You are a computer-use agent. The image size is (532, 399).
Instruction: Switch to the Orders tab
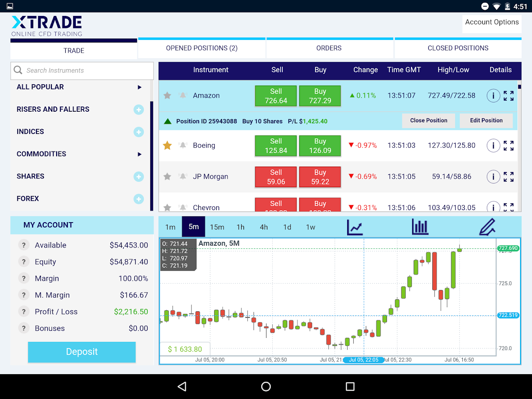pyautogui.click(x=329, y=48)
